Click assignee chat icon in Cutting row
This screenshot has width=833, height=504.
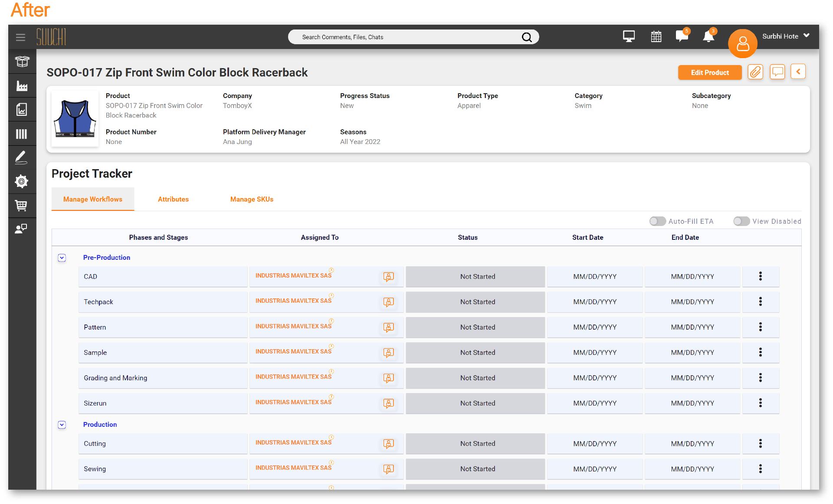[x=389, y=444]
